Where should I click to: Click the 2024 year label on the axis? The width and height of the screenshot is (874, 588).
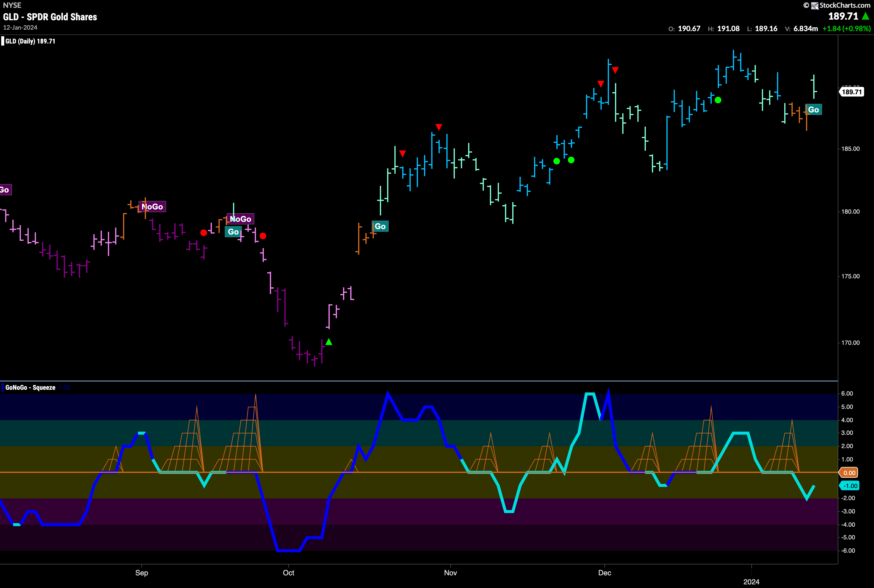(751, 582)
